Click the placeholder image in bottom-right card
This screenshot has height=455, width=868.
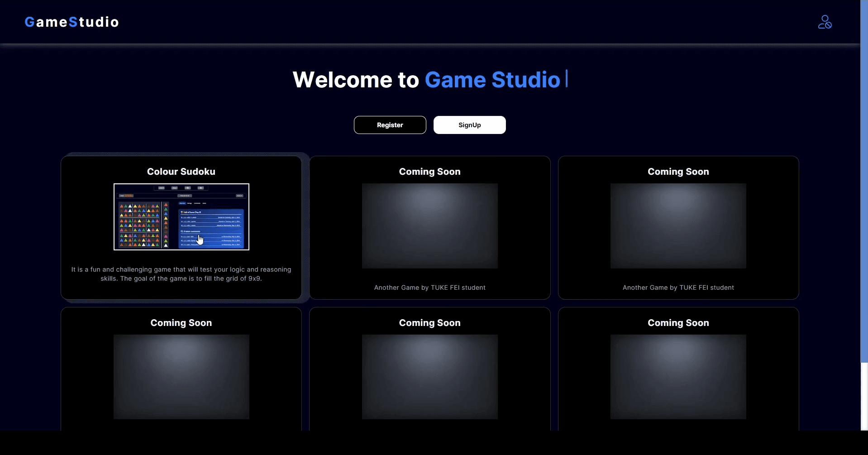pos(678,377)
